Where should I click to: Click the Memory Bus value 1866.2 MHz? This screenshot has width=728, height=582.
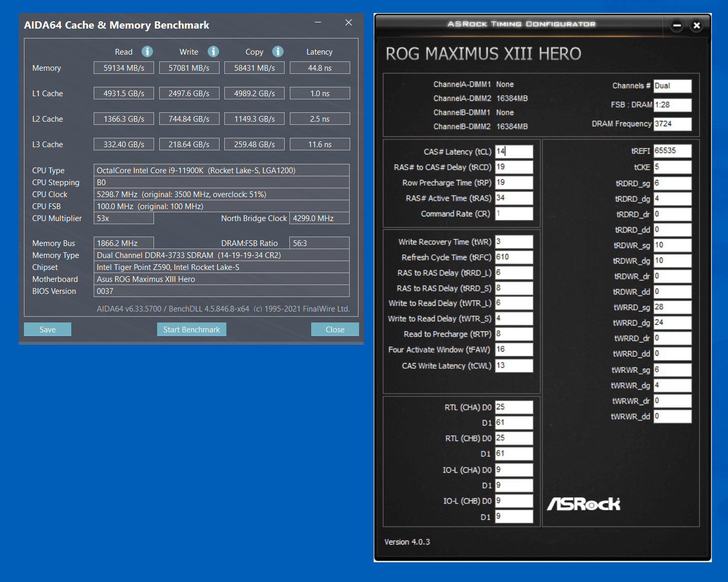pos(123,243)
